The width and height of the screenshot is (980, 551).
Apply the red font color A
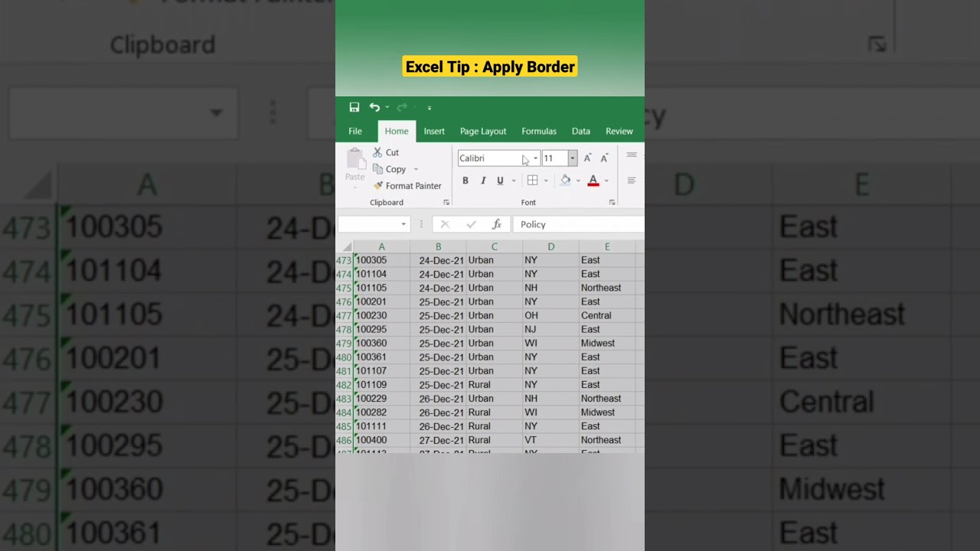coord(593,181)
